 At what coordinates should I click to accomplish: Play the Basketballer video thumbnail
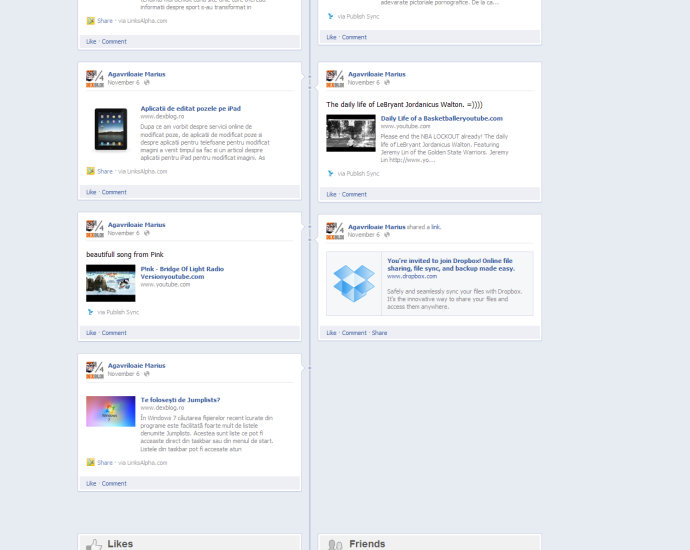pyautogui.click(x=351, y=133)
